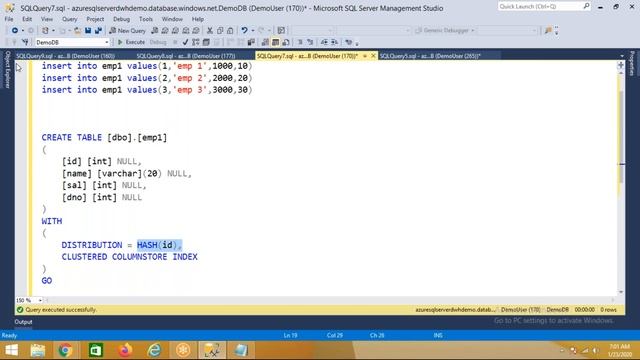
Task: Click the Undo arrow icon
Action: click(x=244, y=31)
